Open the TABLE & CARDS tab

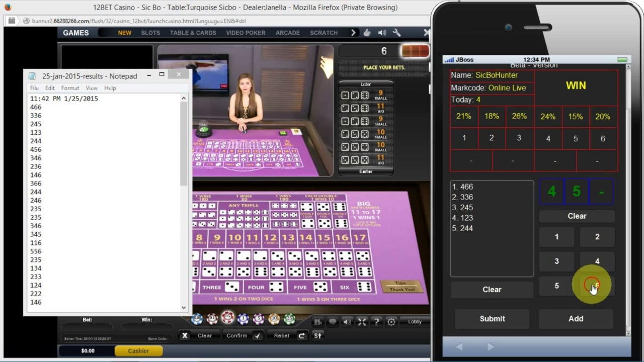tap(193, 33)
